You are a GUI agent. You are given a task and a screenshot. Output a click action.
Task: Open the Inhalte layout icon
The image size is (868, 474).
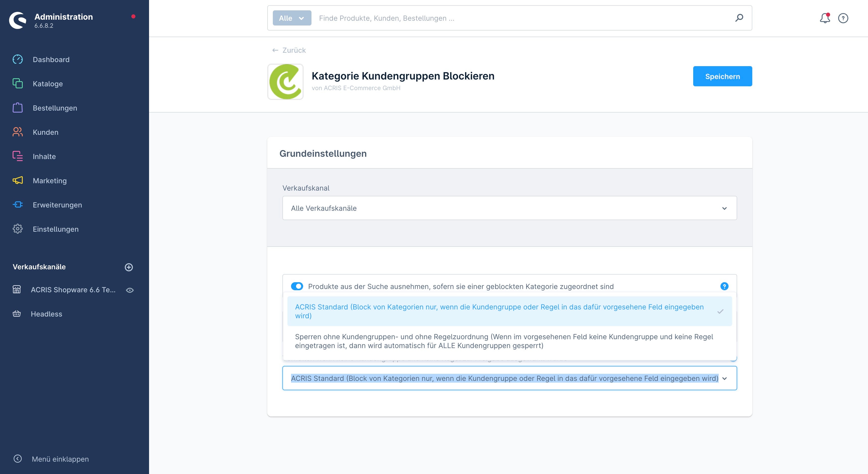(x=17, y=156)
